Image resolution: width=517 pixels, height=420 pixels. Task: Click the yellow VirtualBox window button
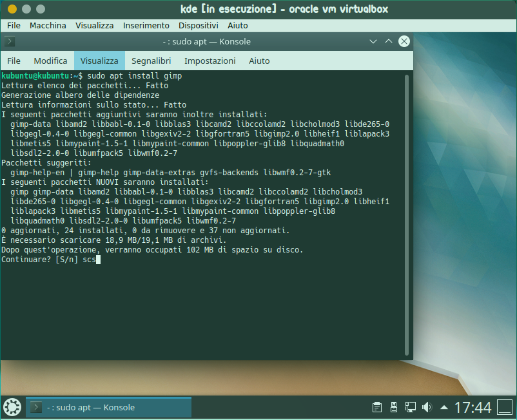tap(12, 9)
